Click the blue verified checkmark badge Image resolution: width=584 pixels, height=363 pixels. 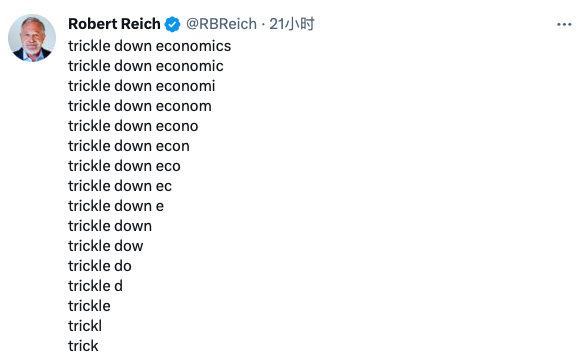coord(172,24)
